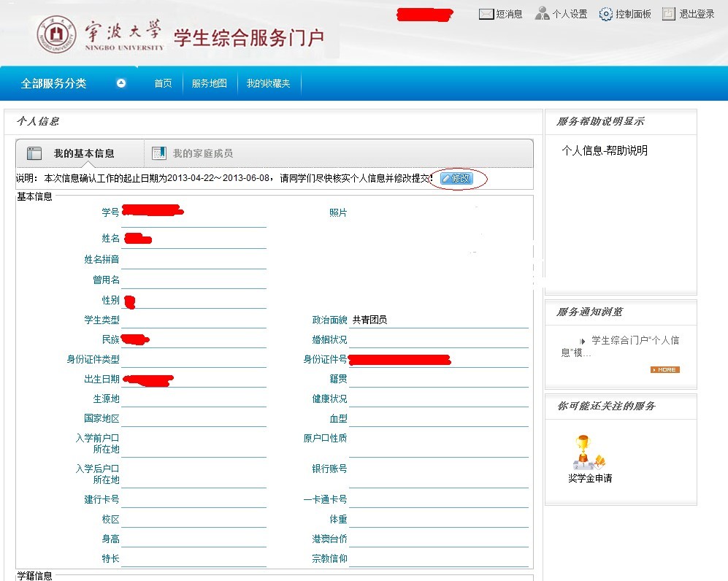The width and height of the screenshot is (728, 581).
Task: Click the icon on 我的基本信息 tab
Action: 34,153
